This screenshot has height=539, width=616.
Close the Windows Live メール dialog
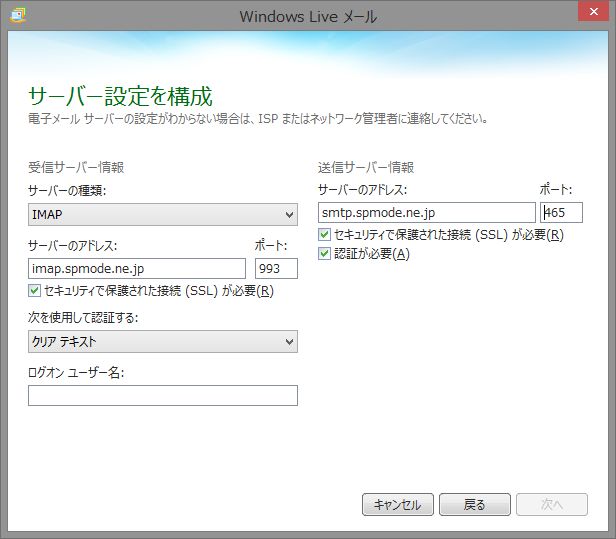coord(593,11)
